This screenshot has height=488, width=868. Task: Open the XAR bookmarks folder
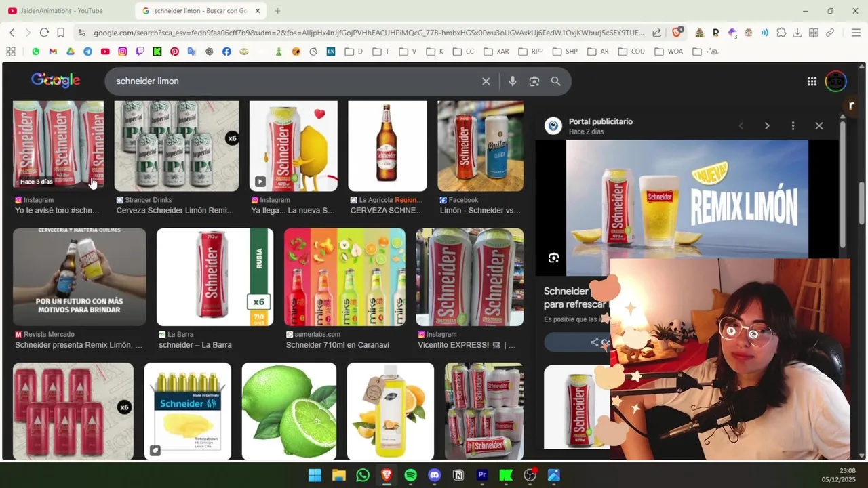point(496,52)
